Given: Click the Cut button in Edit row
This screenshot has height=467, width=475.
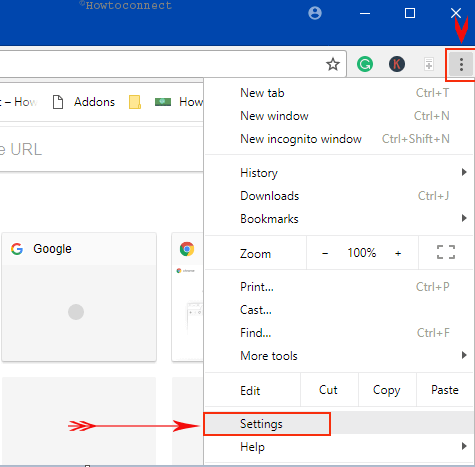Looking at the screenshot, I should pos(329,390).
